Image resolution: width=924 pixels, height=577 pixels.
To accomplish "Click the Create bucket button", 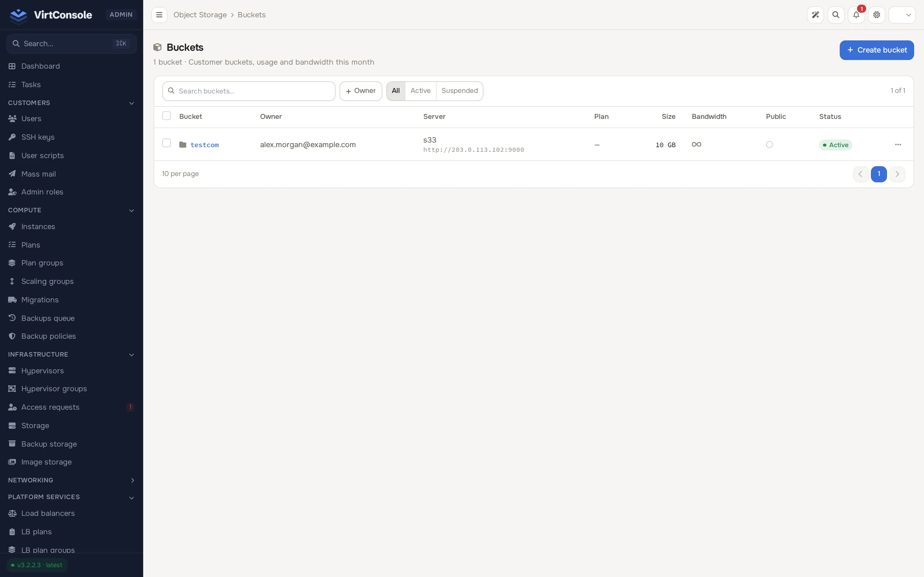I will 876,50.
